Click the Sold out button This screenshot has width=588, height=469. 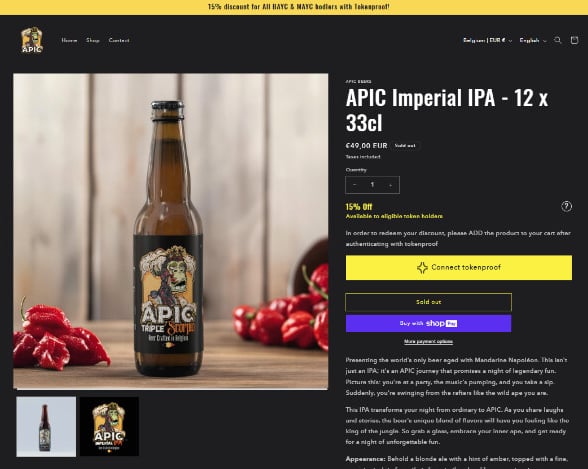428,302
